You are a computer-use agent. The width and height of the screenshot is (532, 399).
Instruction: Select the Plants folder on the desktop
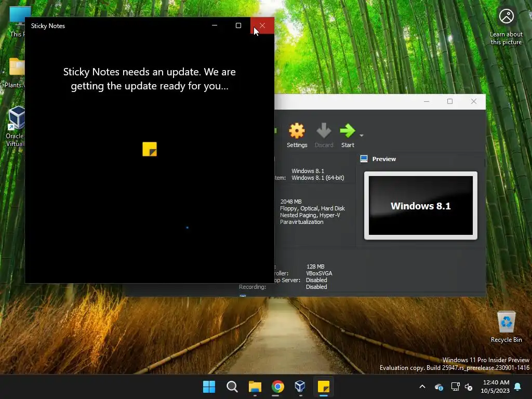pyautogui.click(x=14, y=73)
